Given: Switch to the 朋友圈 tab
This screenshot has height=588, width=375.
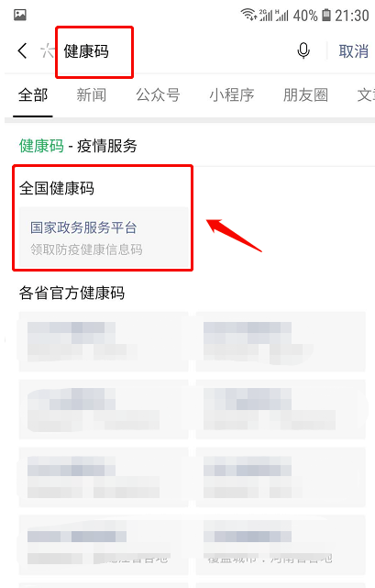Looking at the screenshot, I should click(x=305, y=94).
